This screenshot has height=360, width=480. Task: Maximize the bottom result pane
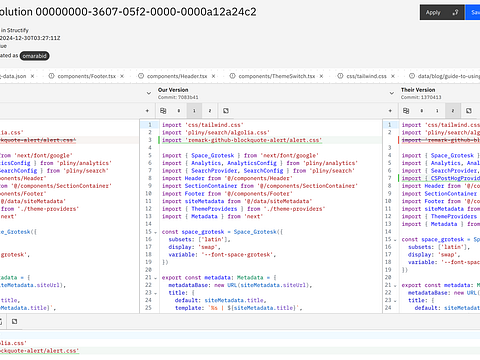coord(14,321)
